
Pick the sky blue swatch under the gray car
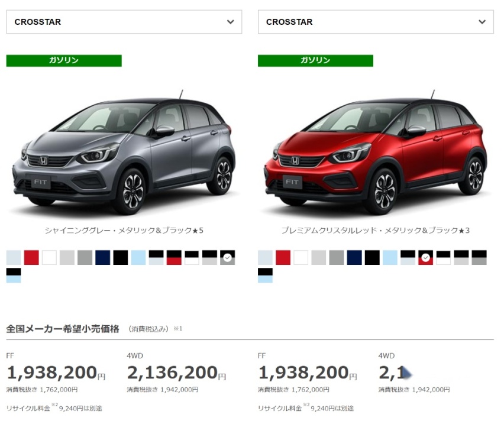pyautogui.click(x=138, y=258)
